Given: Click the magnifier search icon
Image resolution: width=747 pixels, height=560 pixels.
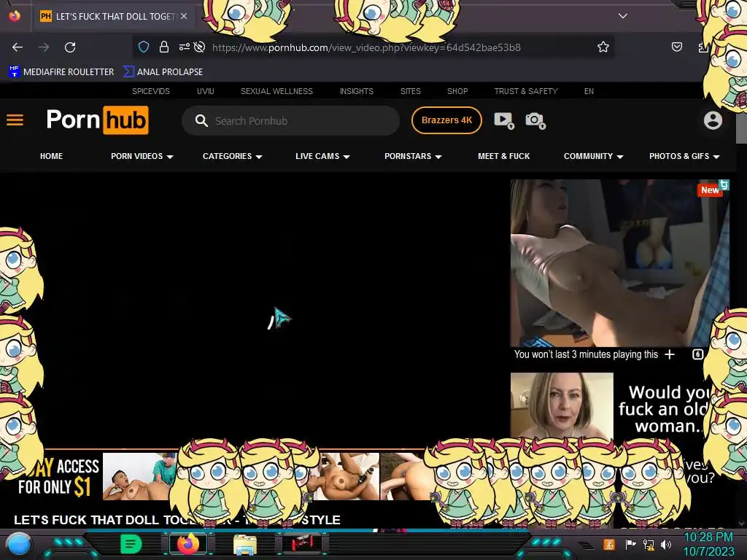Looking at the screenshot, I should 201,120.
